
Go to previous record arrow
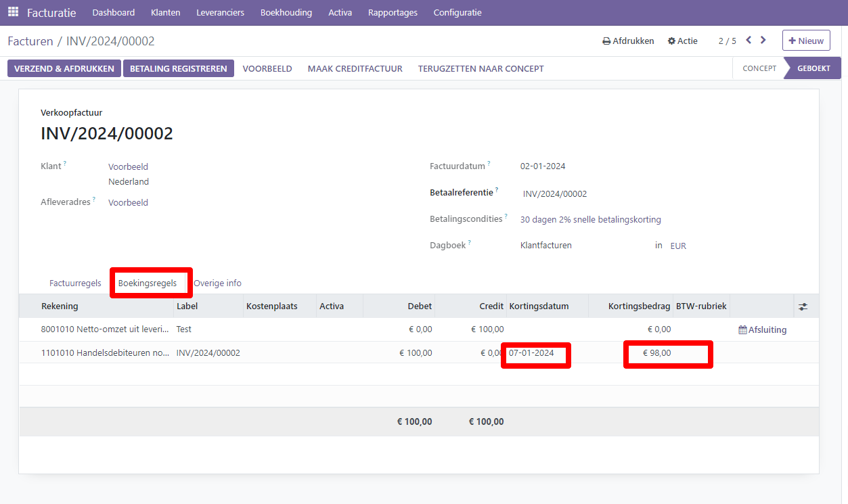[x=749, y=41]
